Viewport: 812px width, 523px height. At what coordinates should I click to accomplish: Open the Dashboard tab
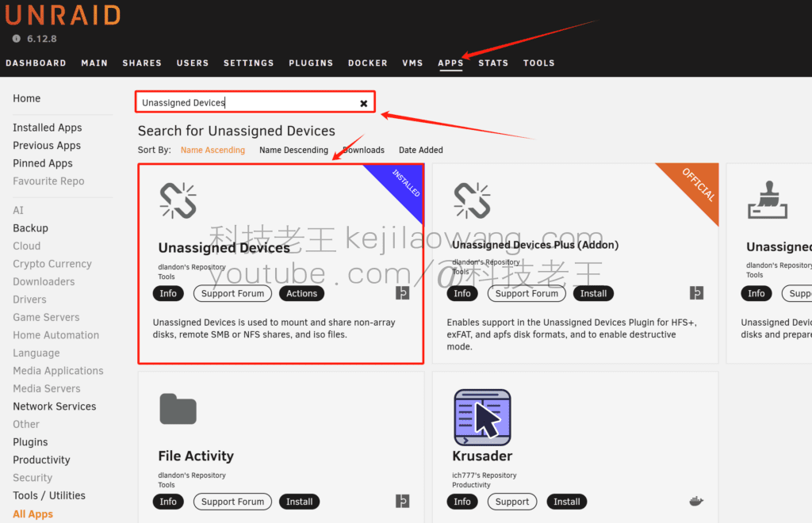(36, 63)
